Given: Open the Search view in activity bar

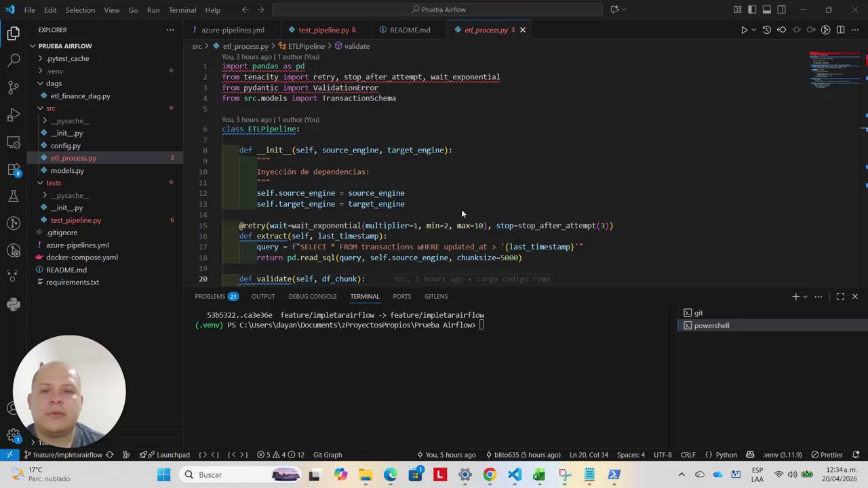Looking at the screenshot, I should 14,60.
